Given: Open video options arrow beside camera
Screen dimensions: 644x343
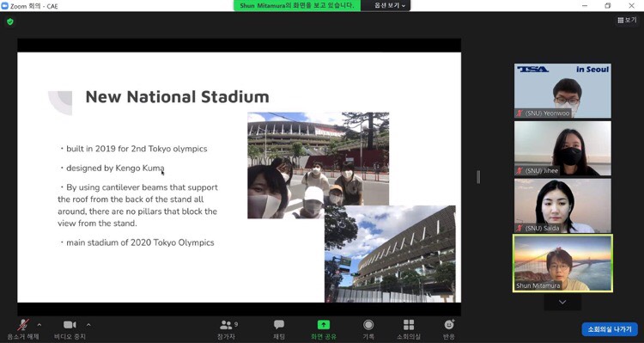Looking at the screenshot, I should [x=88, y=325].
